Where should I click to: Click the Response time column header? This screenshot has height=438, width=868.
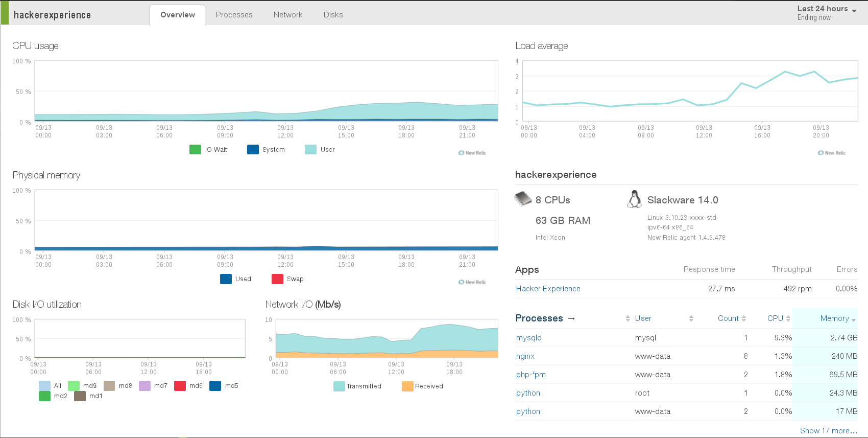pyautogui.click(x=709, y=269)
